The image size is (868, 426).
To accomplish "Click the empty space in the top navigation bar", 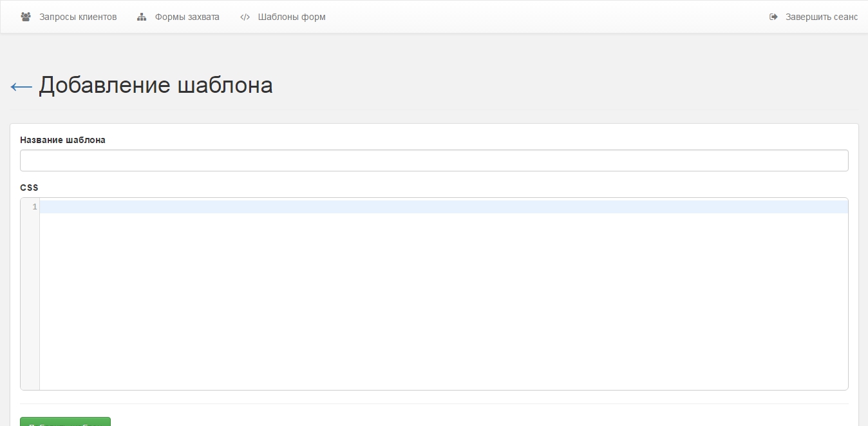I will (547, 17).
